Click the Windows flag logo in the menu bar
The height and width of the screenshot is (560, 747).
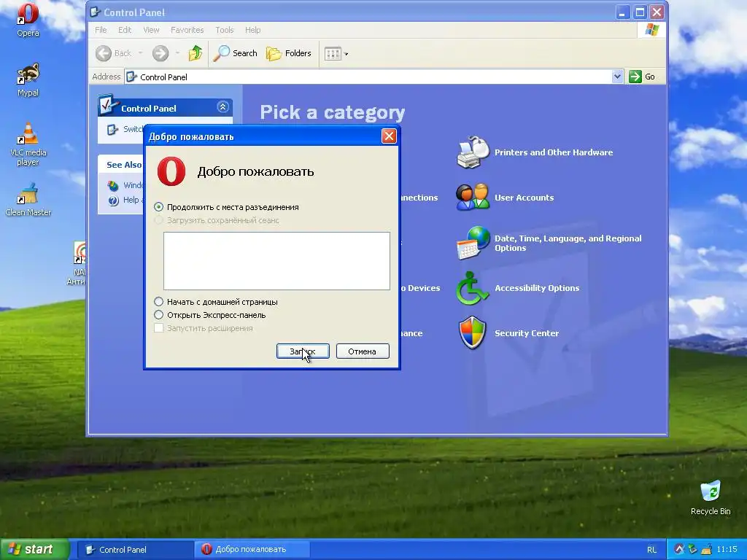click(651, 30)
